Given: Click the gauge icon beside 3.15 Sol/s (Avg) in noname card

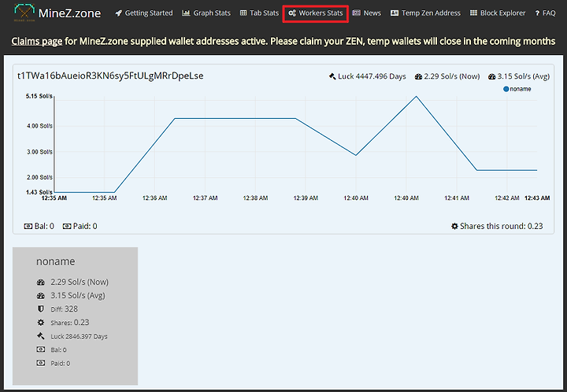Looking at the screenshot, I should pyautogui.click(x=40, y=296).
